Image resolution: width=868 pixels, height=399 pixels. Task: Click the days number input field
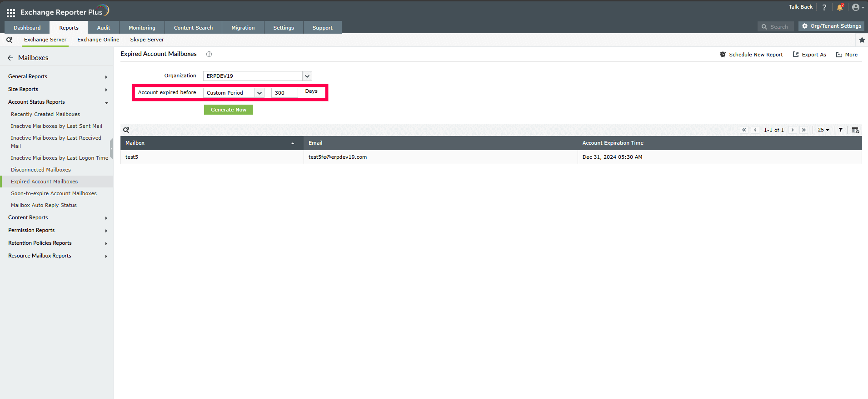point(284,93)
